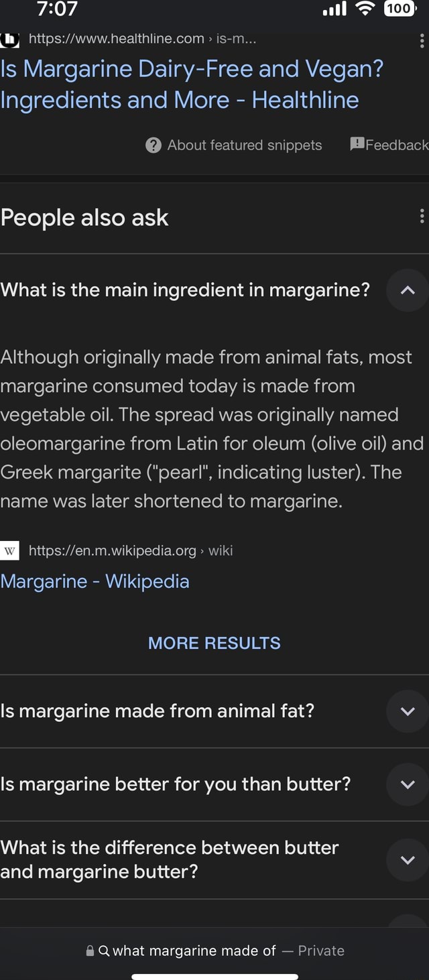This screenshot has height=980, width=429.
Task: Click the Wikipedia favicon next to the URL
Action: click(10, 550)
